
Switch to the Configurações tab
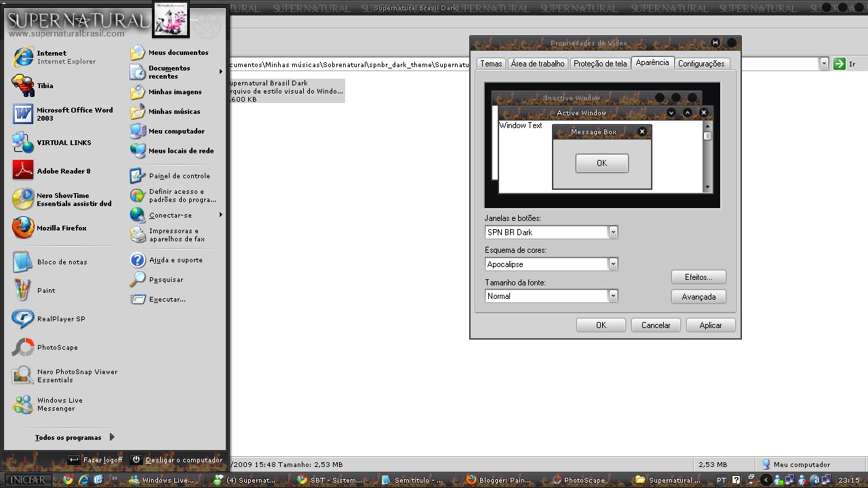click(x=701, y=64)
